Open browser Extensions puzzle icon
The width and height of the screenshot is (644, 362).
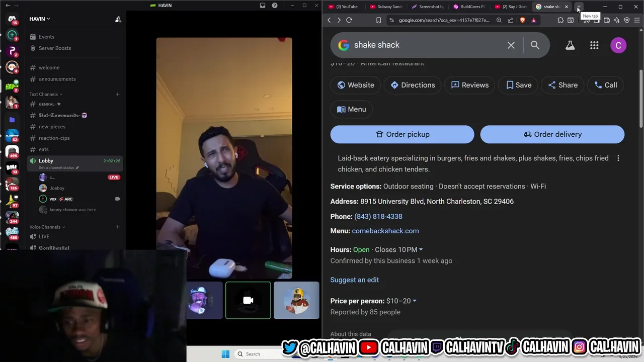[x=560, y=20]
